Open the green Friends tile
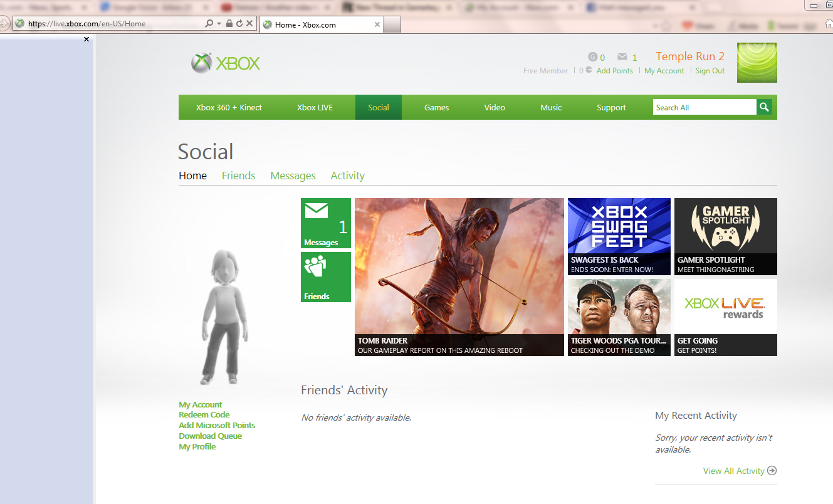 [326, 277]
